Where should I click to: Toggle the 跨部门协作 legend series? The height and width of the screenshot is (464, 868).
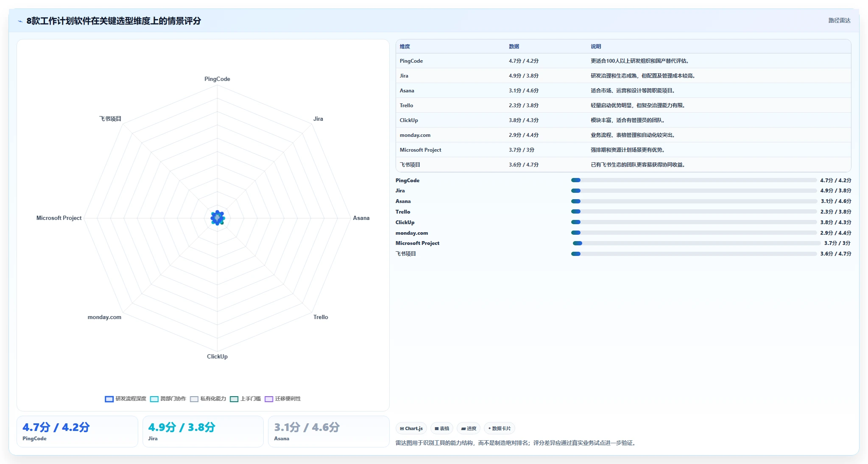pos(168,399)
